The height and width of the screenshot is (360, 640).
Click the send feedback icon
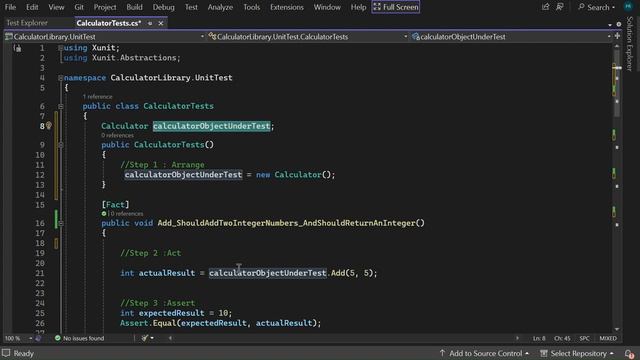coord(560,7)
